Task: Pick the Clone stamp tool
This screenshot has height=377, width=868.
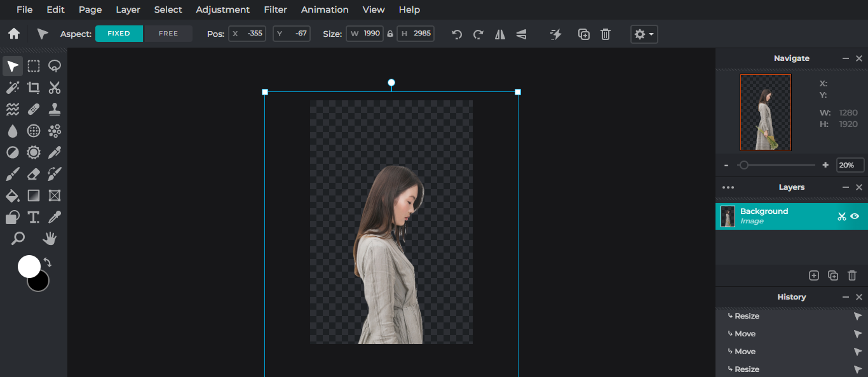Action: [55, 109]
